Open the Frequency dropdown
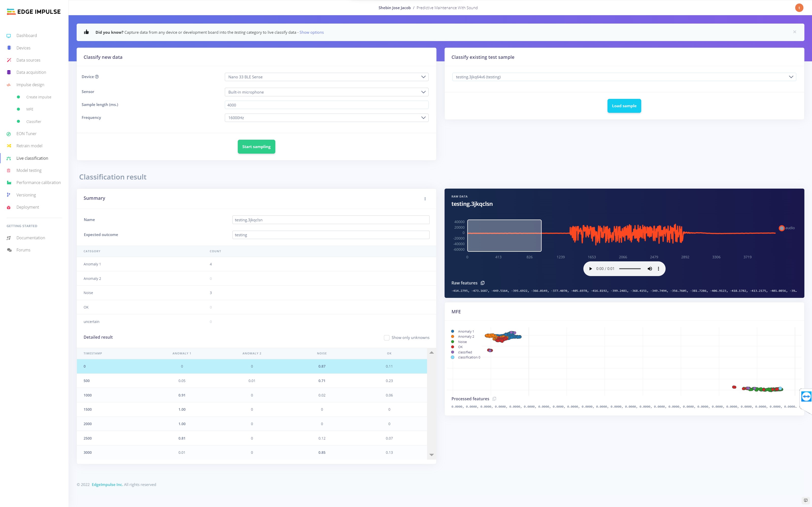The image size is (812, 507). 326,118
